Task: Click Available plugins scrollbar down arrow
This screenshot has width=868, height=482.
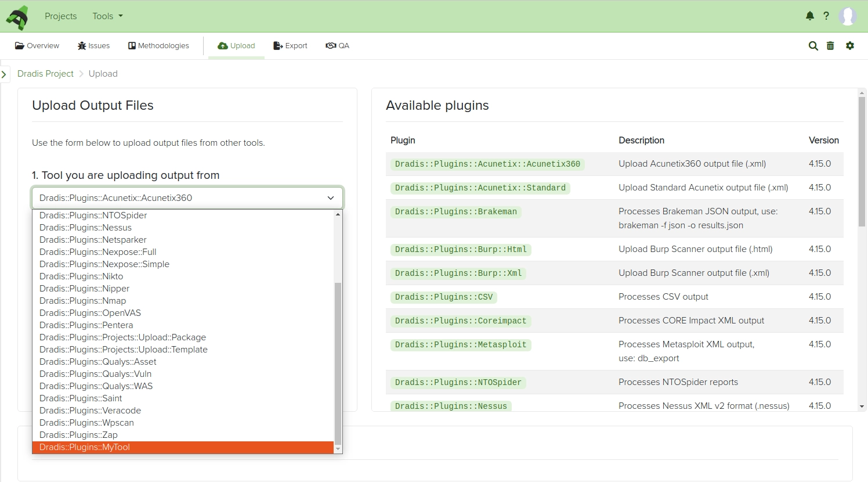Action: point(862,407)
